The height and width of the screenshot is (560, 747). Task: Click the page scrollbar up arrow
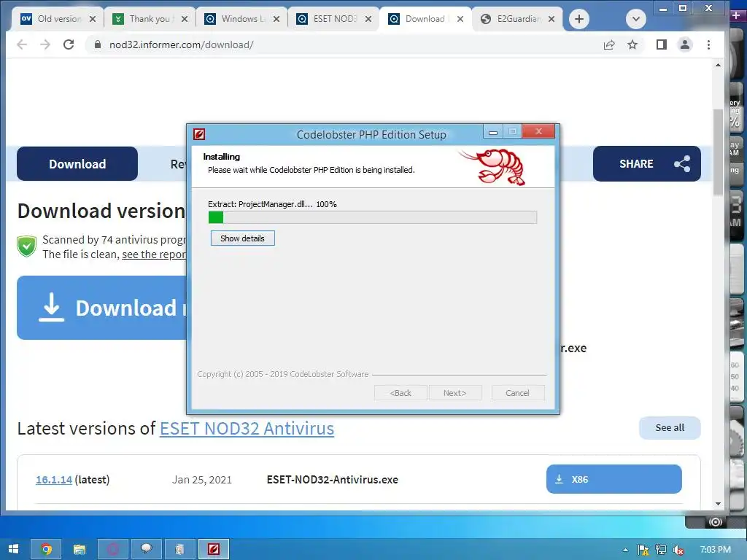click(x=718, y=65)
